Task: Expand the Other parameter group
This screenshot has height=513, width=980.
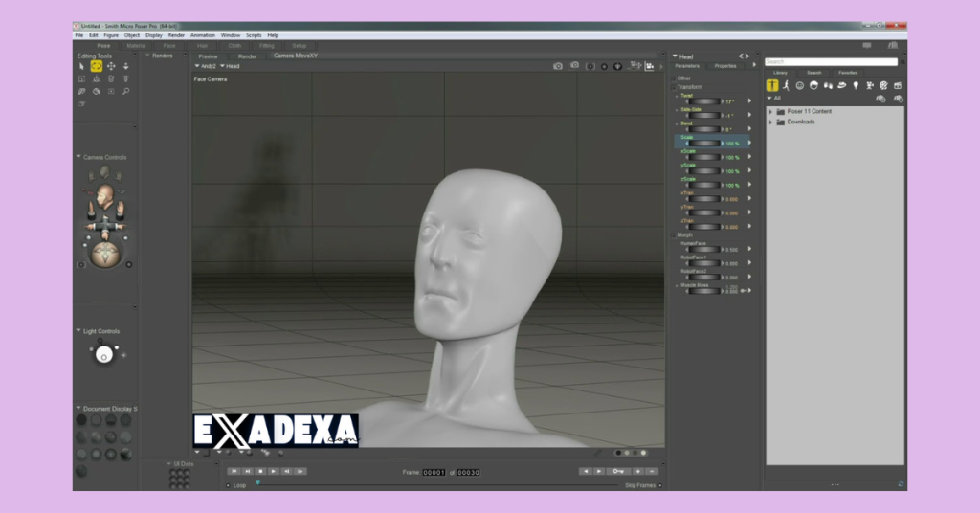Action: point(675,78)
